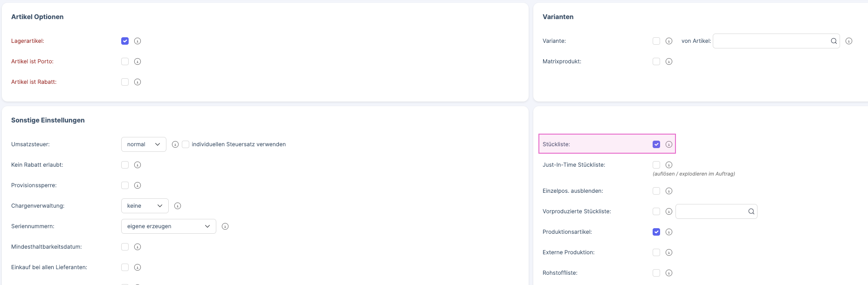Click search icon in Vorproduzierte Stückliste field
The width and height of the screenshot is (868, 285).
751,211
